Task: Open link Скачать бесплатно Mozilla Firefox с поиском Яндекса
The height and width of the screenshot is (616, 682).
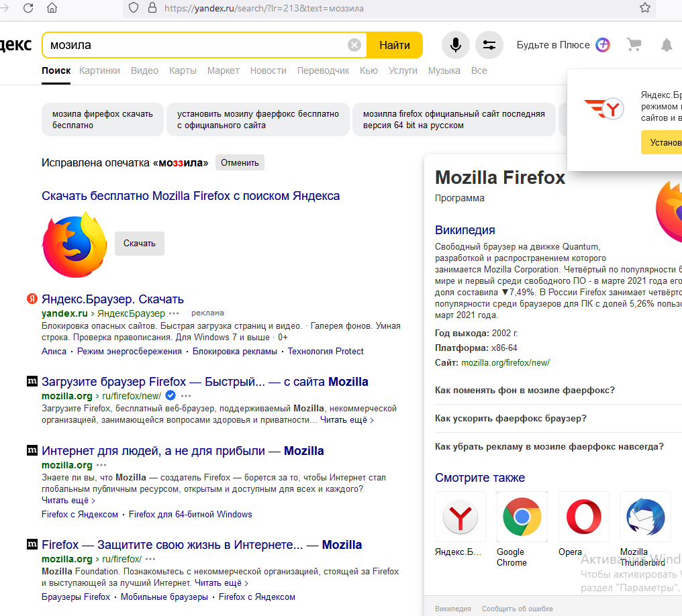Action: (191, 196)
